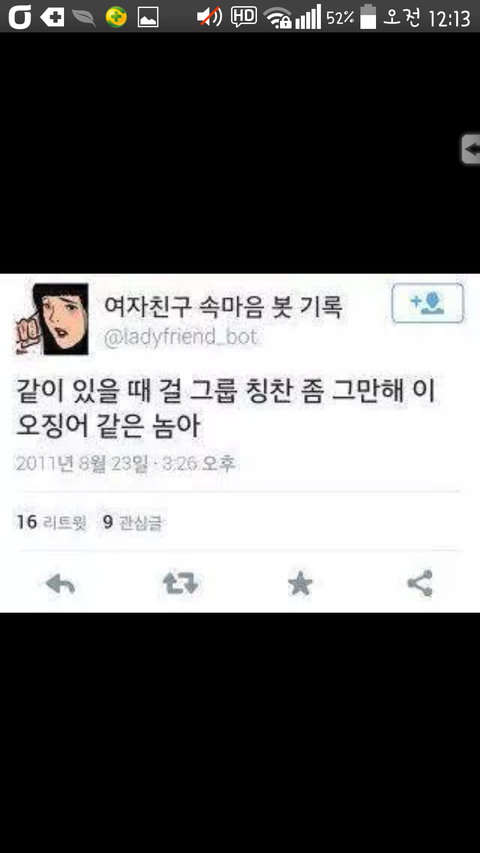Tap the share icon
Screen dimensions: 480x853
pos(420,583)
